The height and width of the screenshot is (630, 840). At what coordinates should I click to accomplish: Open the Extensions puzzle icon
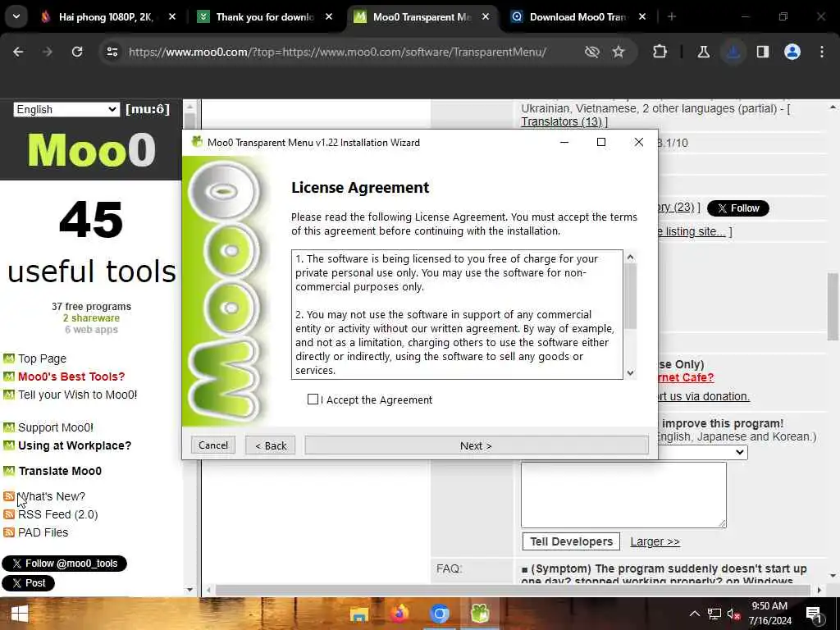coord(660,52)
